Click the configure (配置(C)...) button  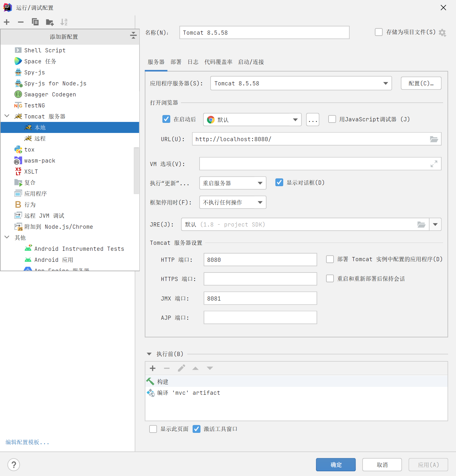[x=421, y=83]
